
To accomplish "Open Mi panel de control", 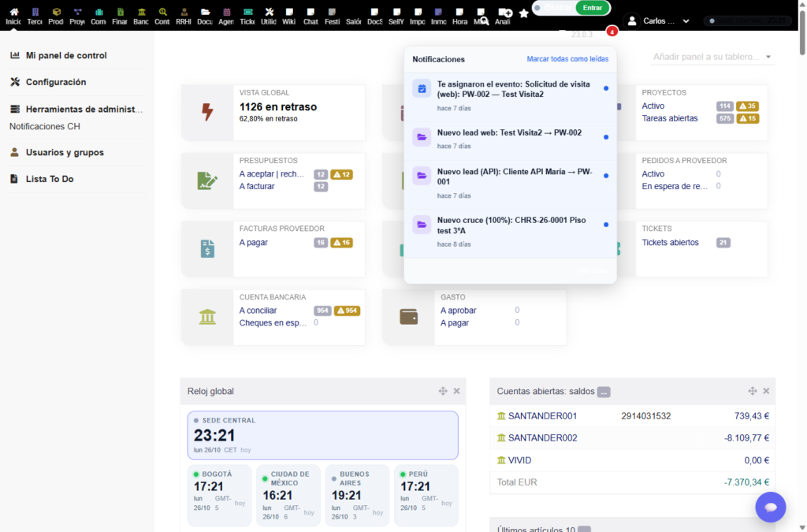I will pyautogui.click(x=66, y=55).
